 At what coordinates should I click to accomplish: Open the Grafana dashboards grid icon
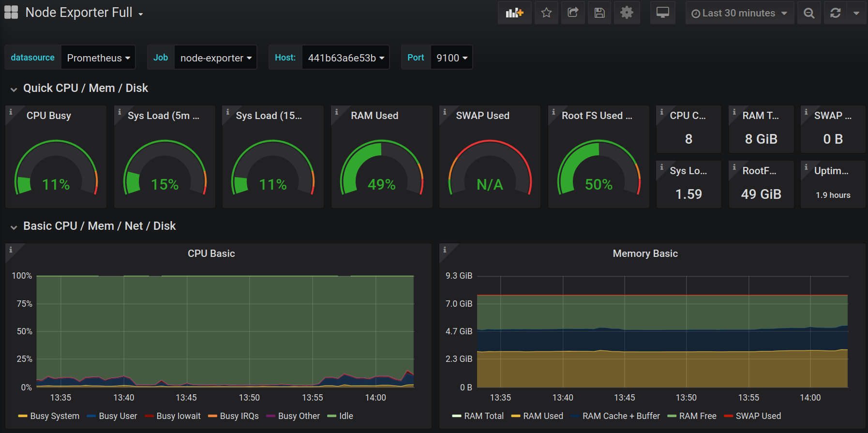[x=11, y=12]
